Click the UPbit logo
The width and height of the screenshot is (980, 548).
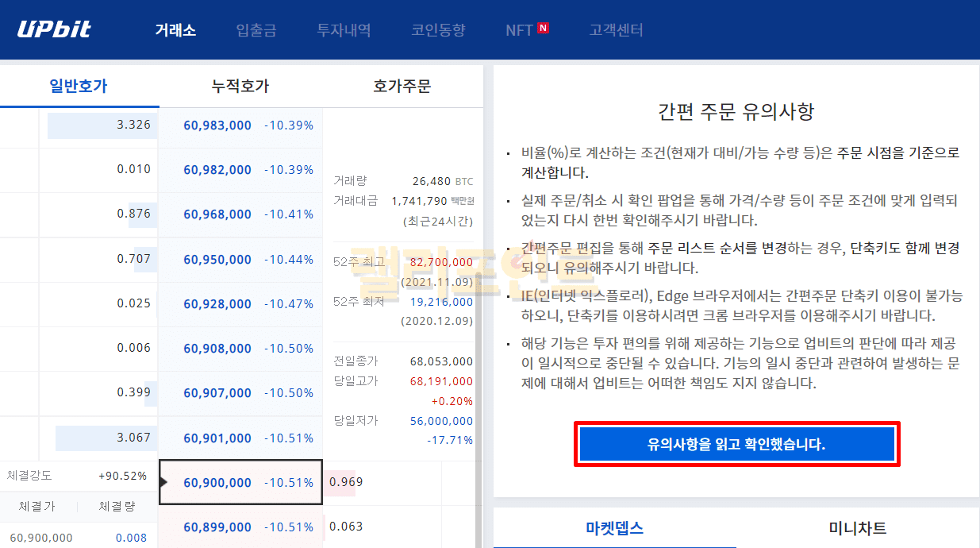[x=54, y=29]
